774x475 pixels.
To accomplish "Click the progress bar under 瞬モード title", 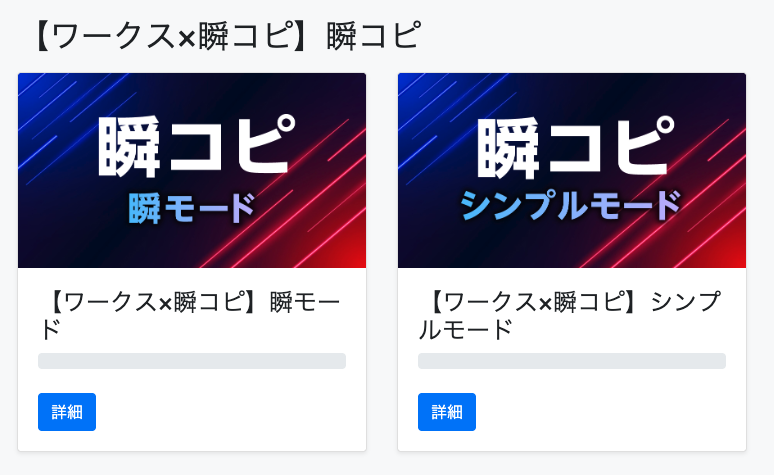I will click(x=192, y=361).
